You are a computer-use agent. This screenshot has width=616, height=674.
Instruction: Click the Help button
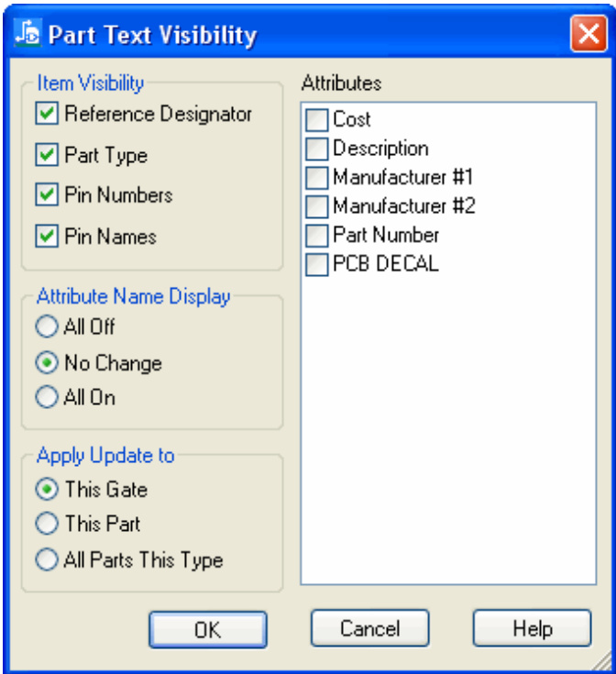click(532, 629)
